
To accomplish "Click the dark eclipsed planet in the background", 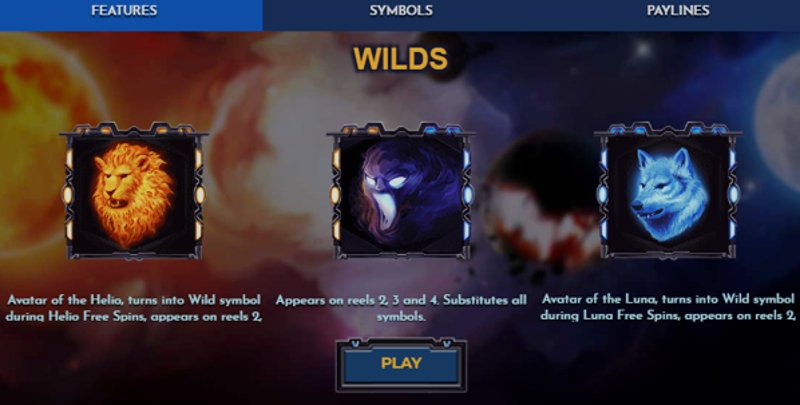I will click(x=541, y=199).
